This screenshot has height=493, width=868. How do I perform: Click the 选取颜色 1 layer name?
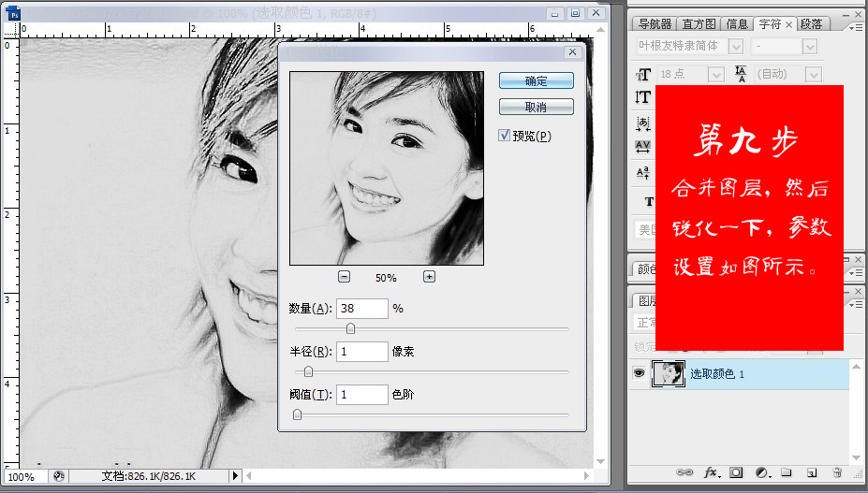pyautogui.click(x=717, y=374)
